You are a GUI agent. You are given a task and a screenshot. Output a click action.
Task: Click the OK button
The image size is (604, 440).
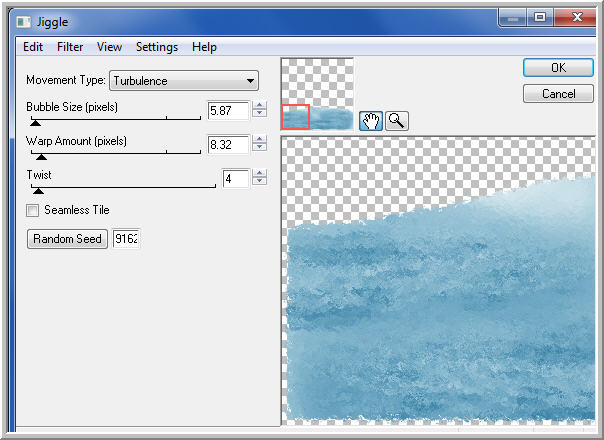point(558,68)
